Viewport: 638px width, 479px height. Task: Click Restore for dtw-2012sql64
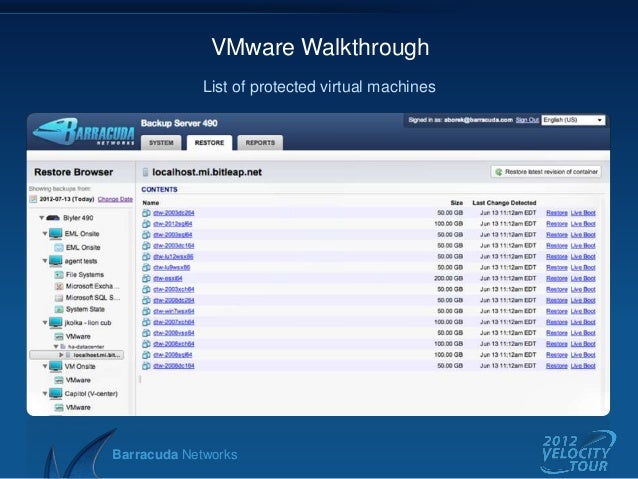point(557,224)
